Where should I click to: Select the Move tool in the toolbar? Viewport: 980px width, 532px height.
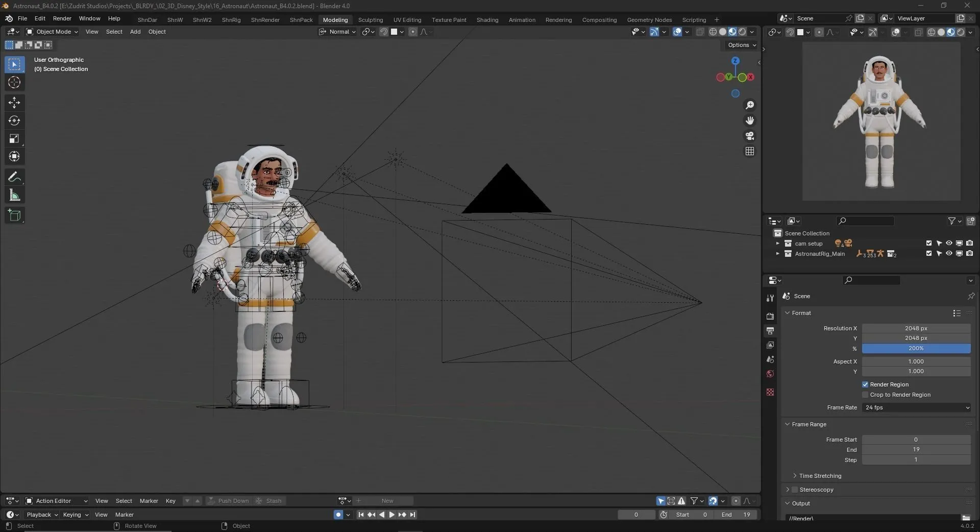click(14, 103)
